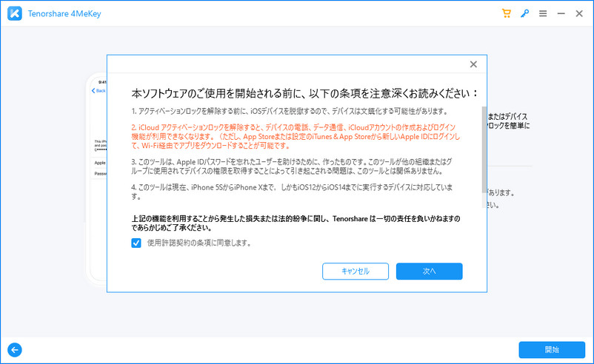The image size is (594, 364).
Task: Click the キャンセル button
Action: (356, 272)
